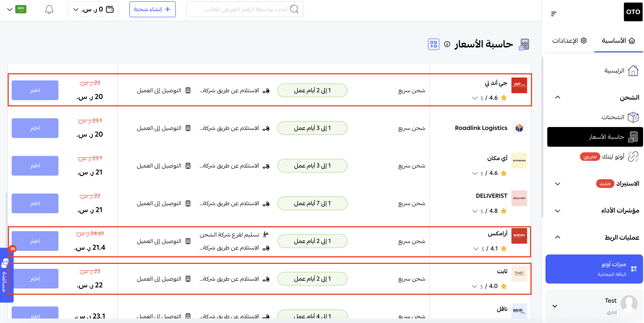Click اختر for أي مكان row

pos(35,166)
